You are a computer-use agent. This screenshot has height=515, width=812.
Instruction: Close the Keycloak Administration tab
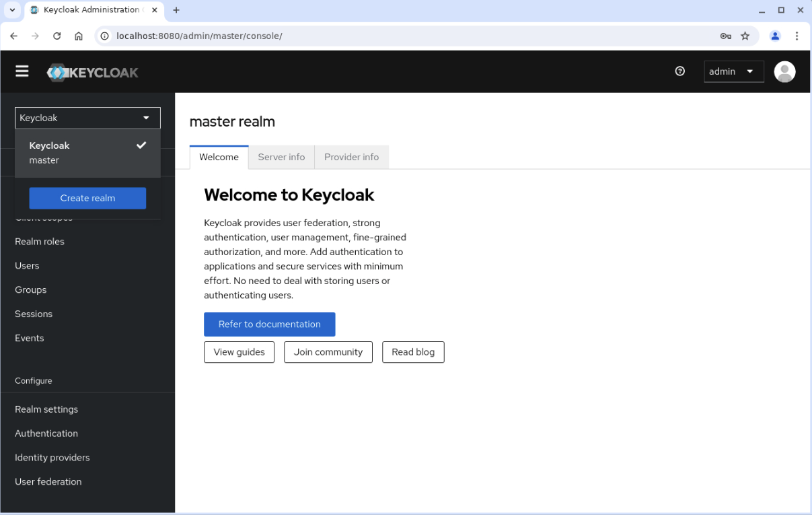click(x=154, y=10)
